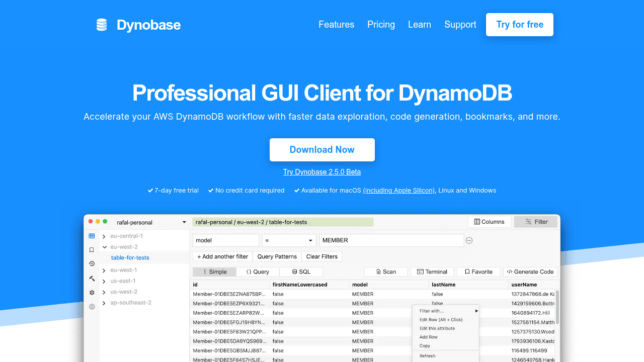Viewport: 644px width, 362px height.
Task: Open the Pricing nav link
Action: [381, 25]
